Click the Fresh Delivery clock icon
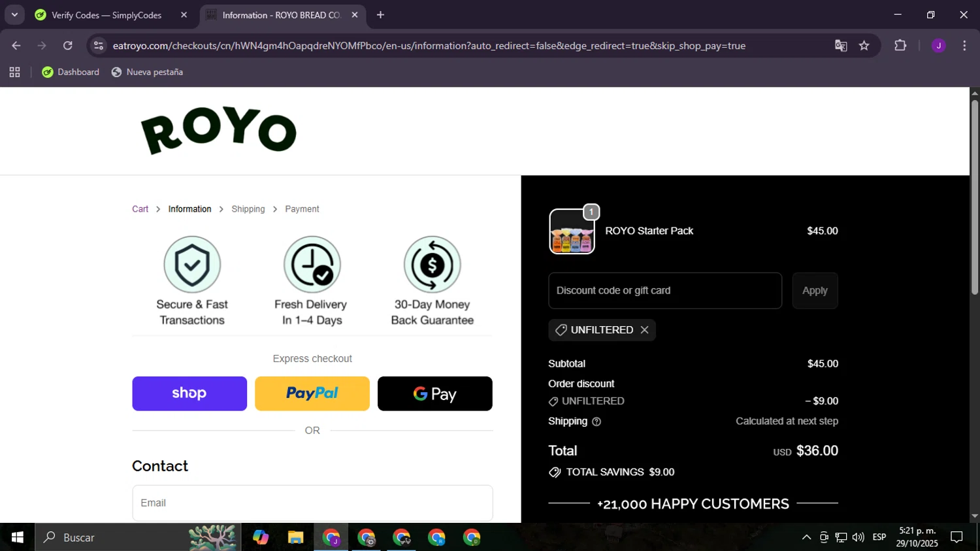 coord(312,265)
